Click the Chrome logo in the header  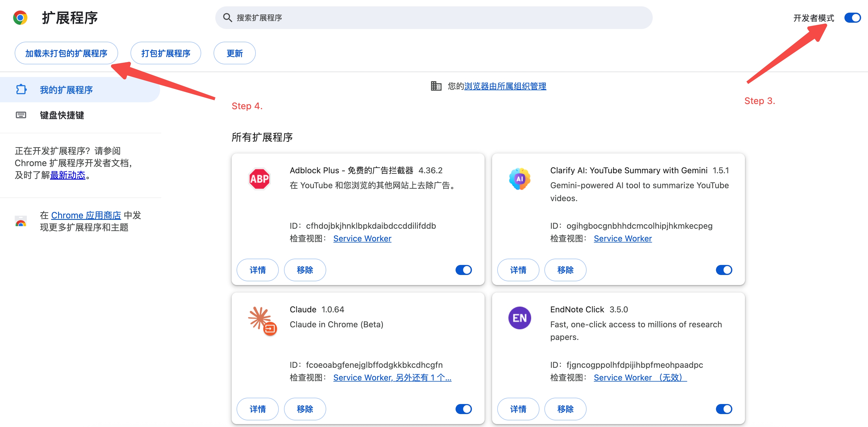(x=20, y=18)
